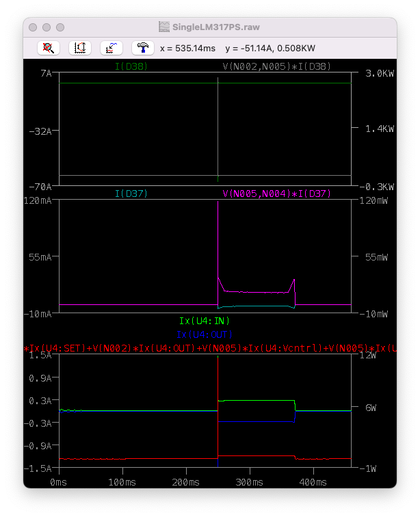The height and width of the screenshot is (517, 420).
Task: Click the -0.9A left axis label
Action: coord(38,446)
